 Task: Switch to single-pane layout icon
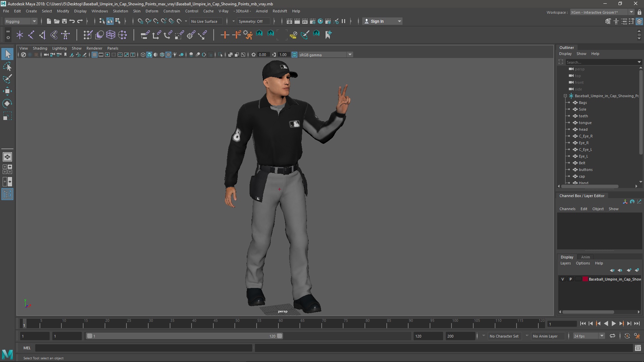7,157
